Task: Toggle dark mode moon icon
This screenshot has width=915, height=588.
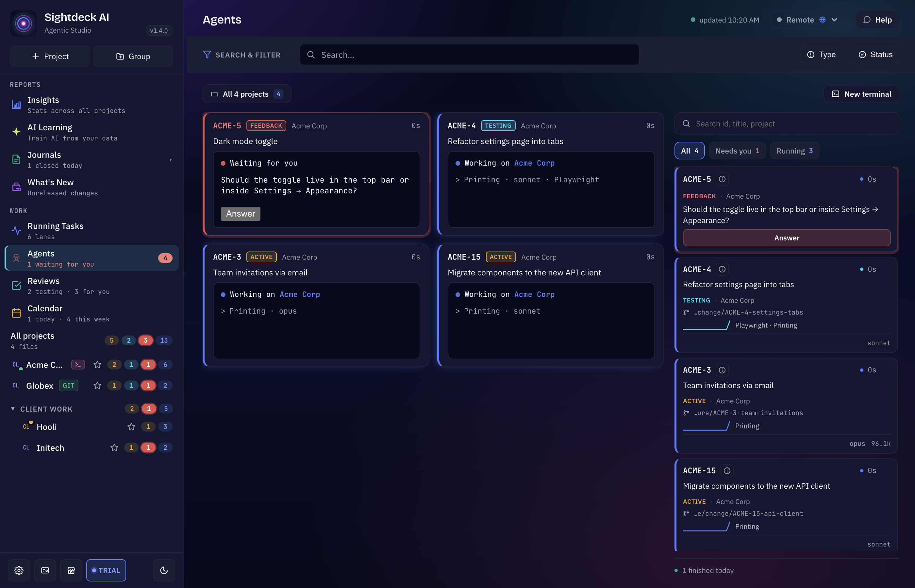Action: [x=164, y=570]
